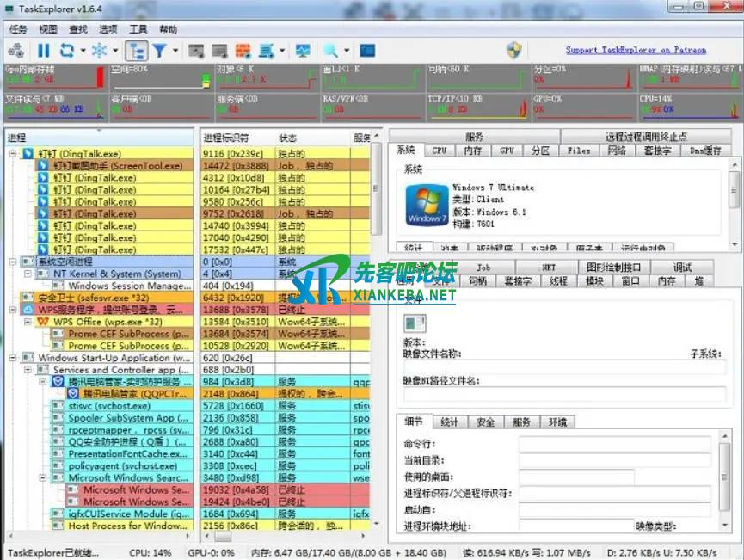Click the shield elevation icon
The image size is (744, 560).
coord(514,50)
